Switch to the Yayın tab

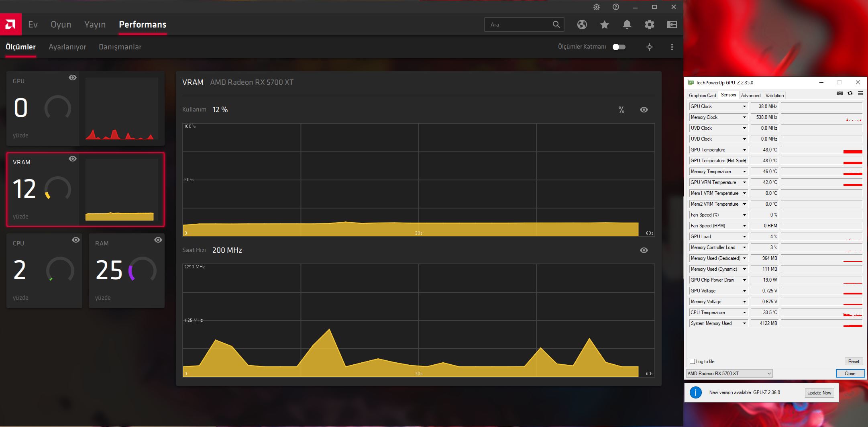pyautogui.click(x=95, y=25)
